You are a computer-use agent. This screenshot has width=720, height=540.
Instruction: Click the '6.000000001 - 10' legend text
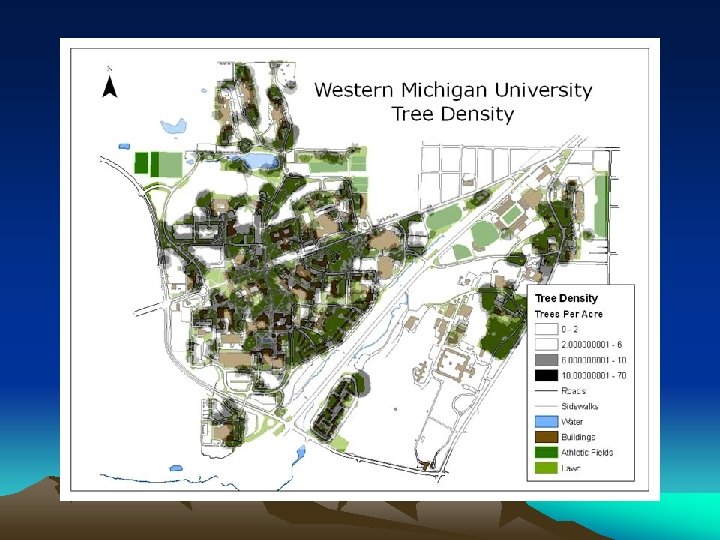click(593, 360)
